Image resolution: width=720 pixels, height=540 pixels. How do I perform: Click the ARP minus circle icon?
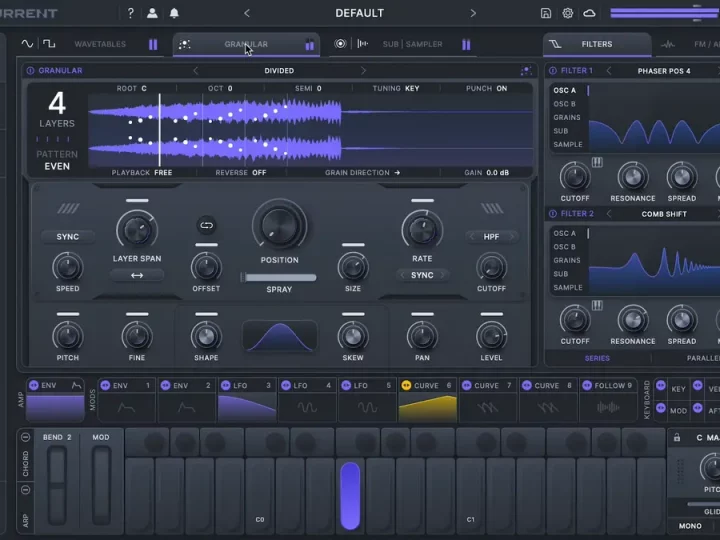click(x=26, y=489)
